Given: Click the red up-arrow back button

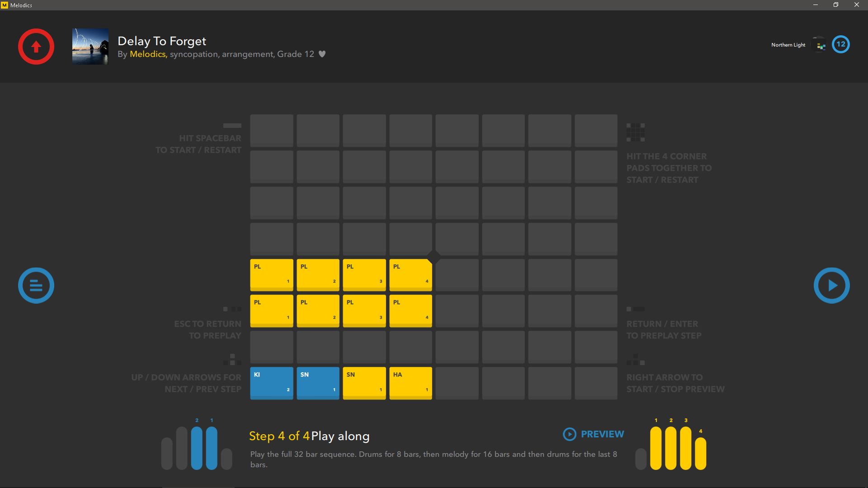Looking at the screenshot, I should click(36, 47).
